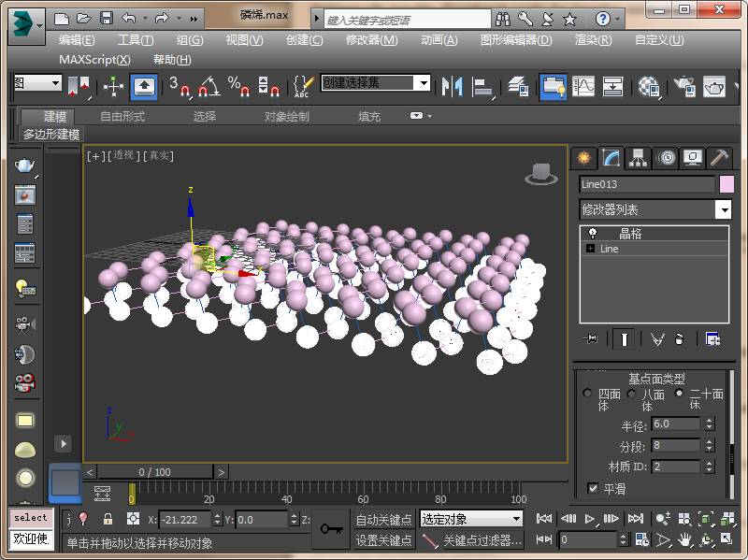This screenshot has height=560, width=748.
Task: Open the Hierarchy command panel tab
Action: pyautogui.click(x=638, y=157)
